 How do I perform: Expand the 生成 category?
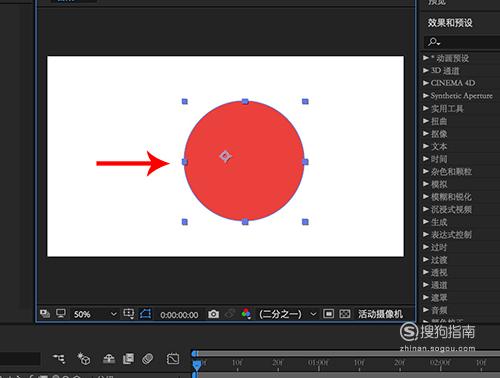pyautogui.click(x=426, y=222)
